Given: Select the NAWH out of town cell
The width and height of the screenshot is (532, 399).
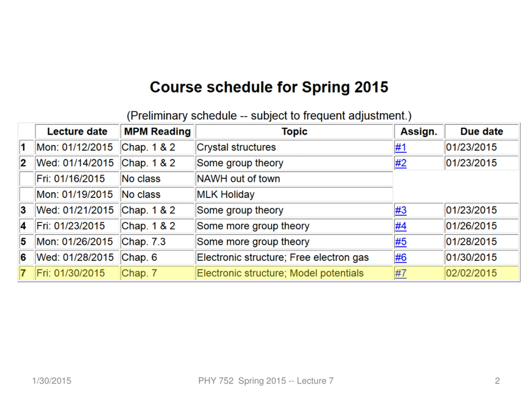Looking at the screenshot, I should [x=294, y=179].
